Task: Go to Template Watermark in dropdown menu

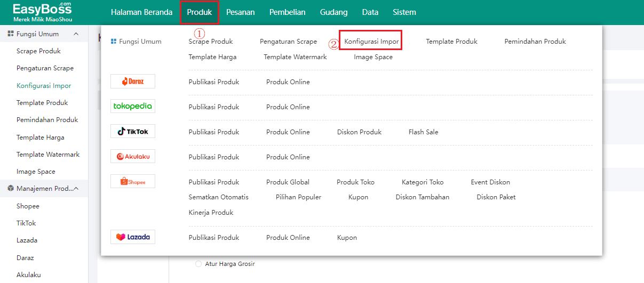Action: [295, 57]
